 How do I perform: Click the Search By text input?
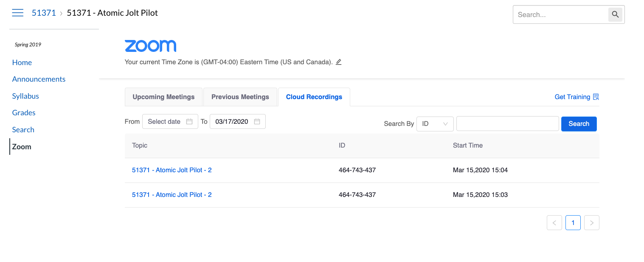click(x=508, y=124)
